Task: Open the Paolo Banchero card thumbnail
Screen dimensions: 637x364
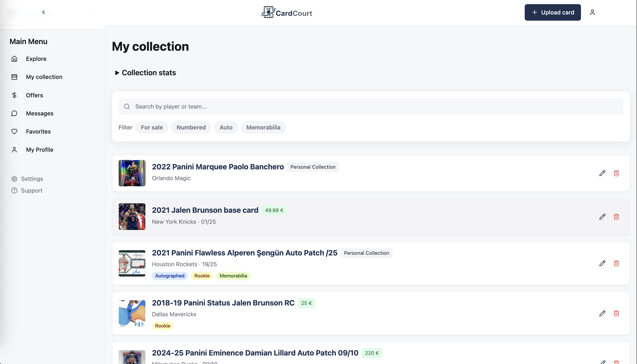Action: 132,173
